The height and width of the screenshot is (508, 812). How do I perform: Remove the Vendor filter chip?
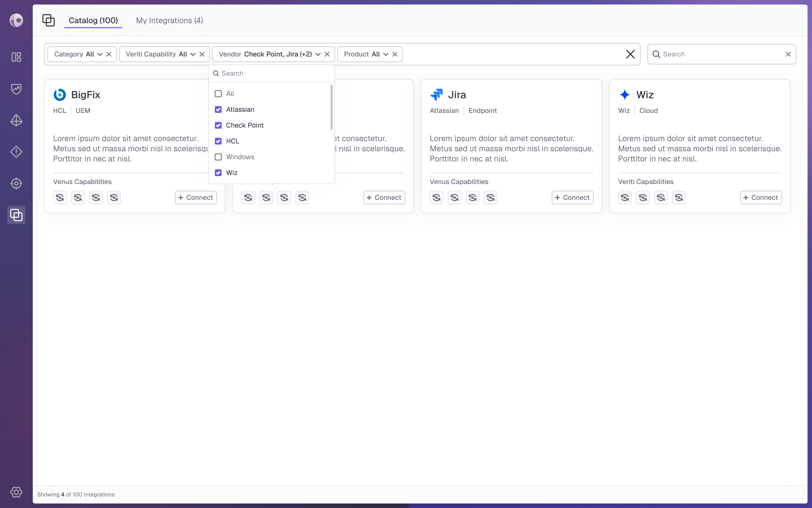point(327,54)
